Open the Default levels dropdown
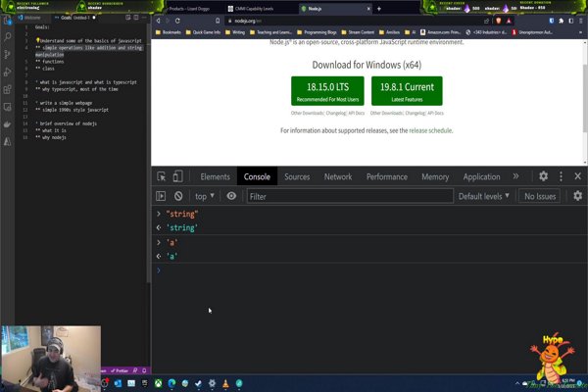 [484, 196]
